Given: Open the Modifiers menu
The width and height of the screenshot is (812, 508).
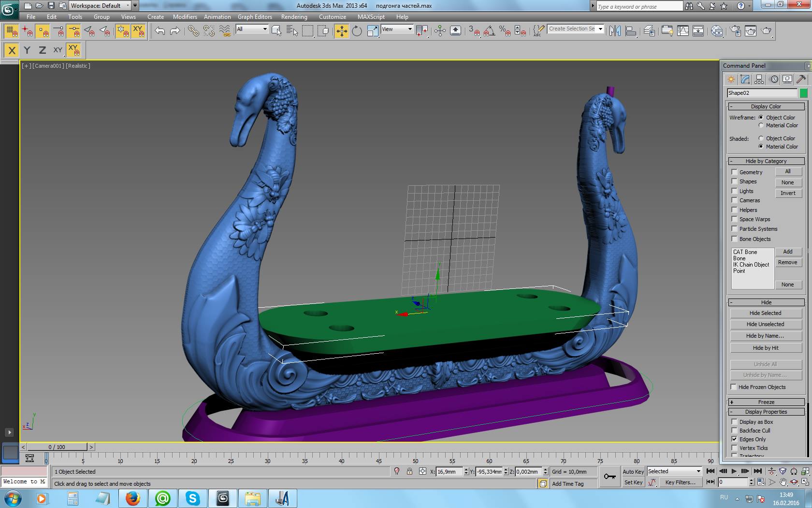Looking at the screenshot, I should click(185, 16).
